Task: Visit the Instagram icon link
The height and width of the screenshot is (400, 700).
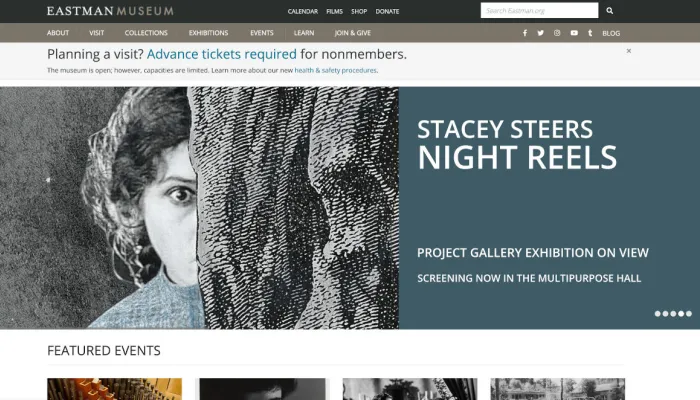Action: (557, 33)
